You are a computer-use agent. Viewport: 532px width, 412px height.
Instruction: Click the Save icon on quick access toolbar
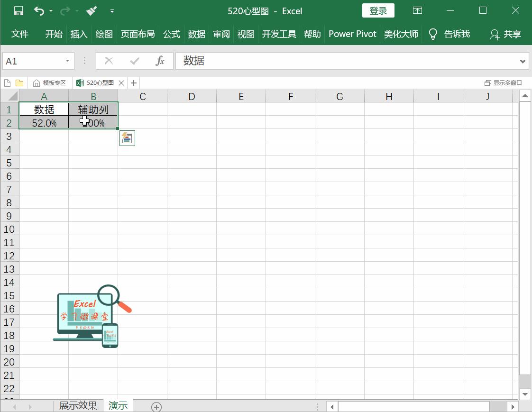pyautogui.click(x=18, y=10)
